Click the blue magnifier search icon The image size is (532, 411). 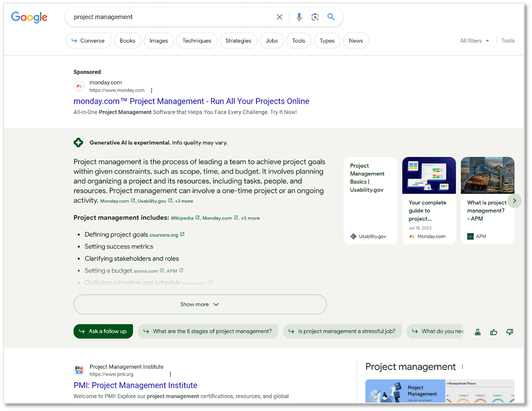331,17
